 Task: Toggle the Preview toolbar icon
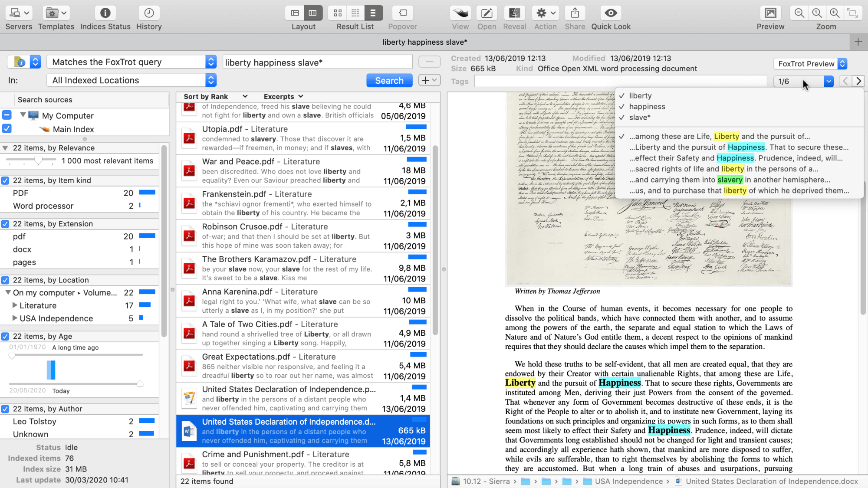(x=770, y=13)
